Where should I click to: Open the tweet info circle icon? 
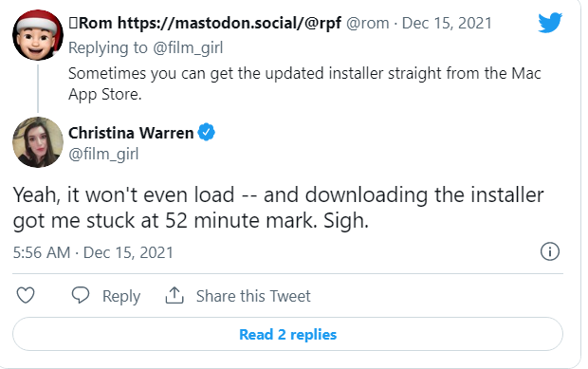coord(550,251)
